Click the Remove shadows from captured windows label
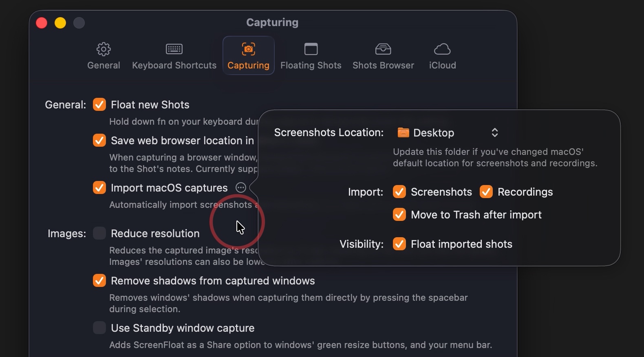 [213, 281]
